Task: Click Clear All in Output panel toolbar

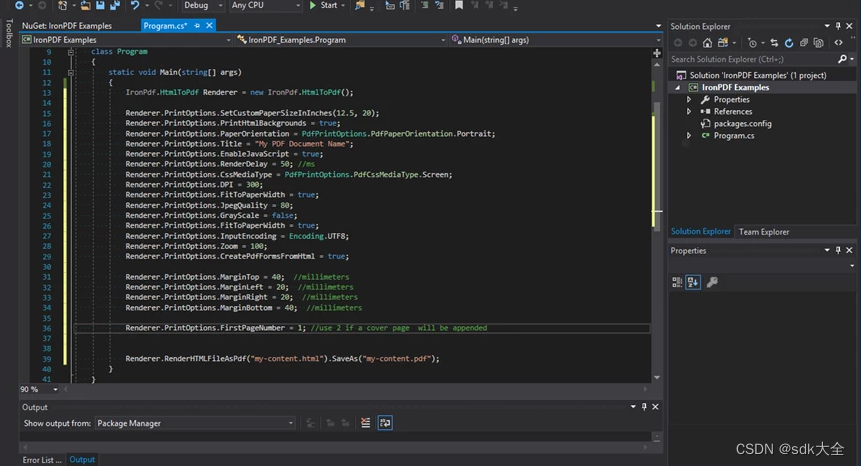Action: pos(366,423)
